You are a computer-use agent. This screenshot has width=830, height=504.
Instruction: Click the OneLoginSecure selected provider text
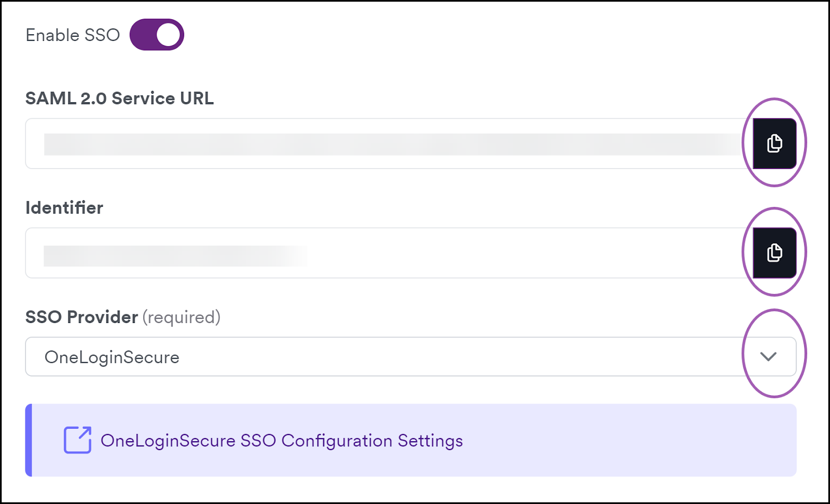tap(112, 357)
